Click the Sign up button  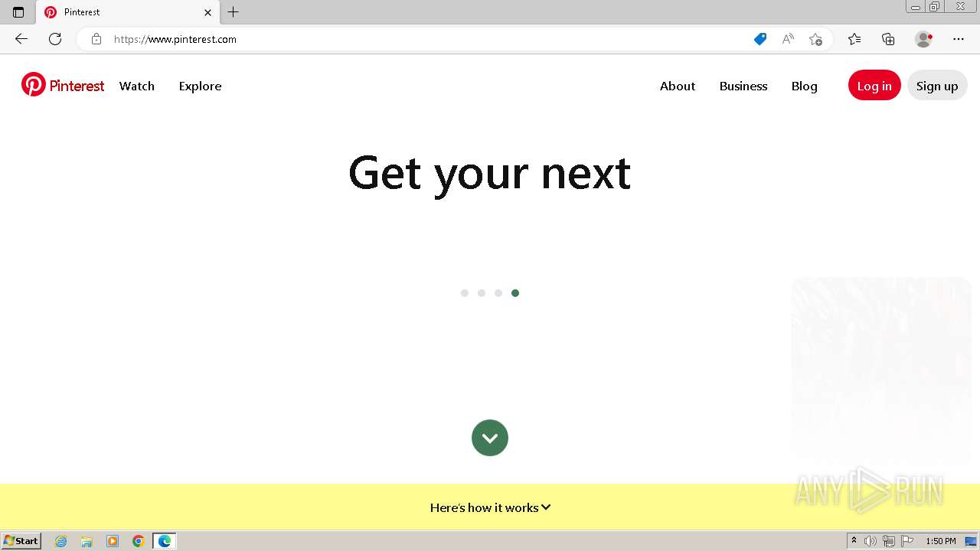pyautogui.click(x=937, y=86)
